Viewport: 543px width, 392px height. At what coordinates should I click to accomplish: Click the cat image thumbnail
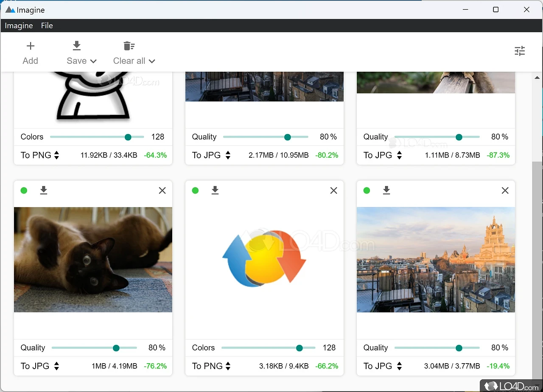93,260
